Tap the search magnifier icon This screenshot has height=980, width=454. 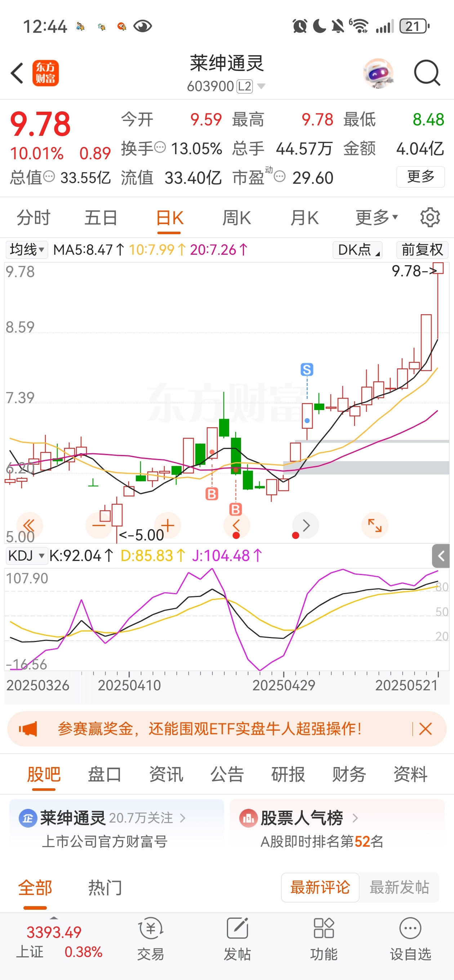pyautogui.click(x=427, y=73)
